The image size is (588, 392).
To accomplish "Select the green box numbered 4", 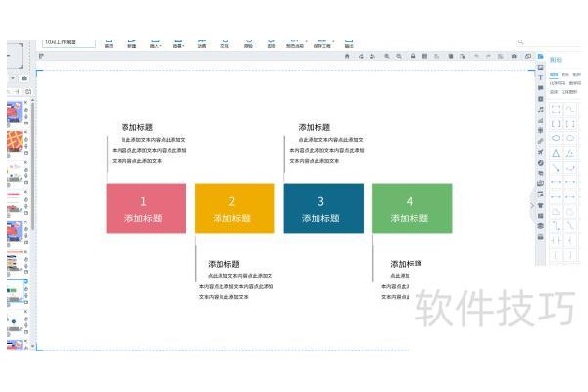I will (x=413, y=209).
